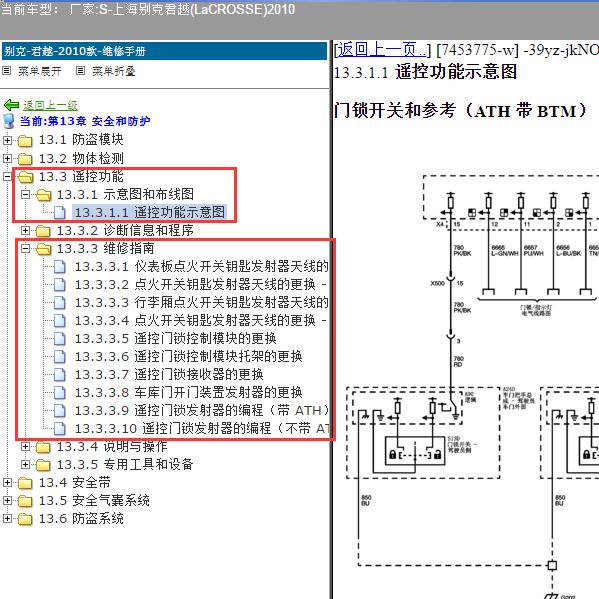599x599 pixels.
Task: Click page icon of item 13.3.3.10
Action: [60, 429]
